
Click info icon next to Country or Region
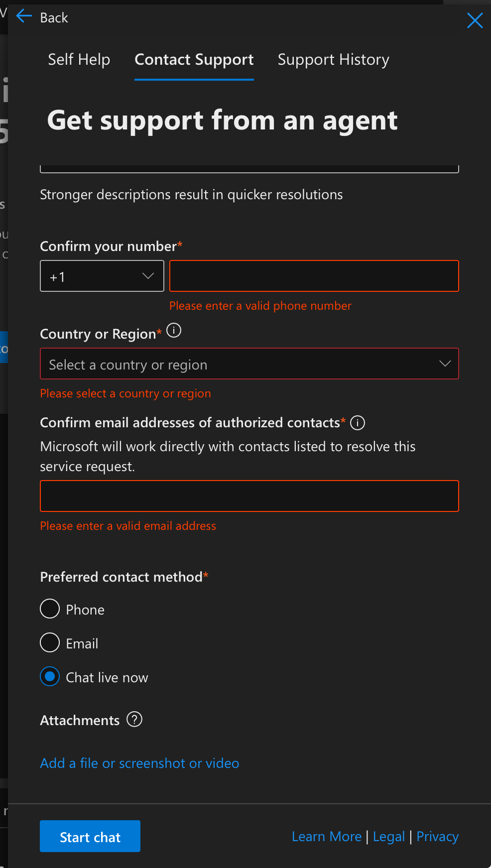coord(174,331)
